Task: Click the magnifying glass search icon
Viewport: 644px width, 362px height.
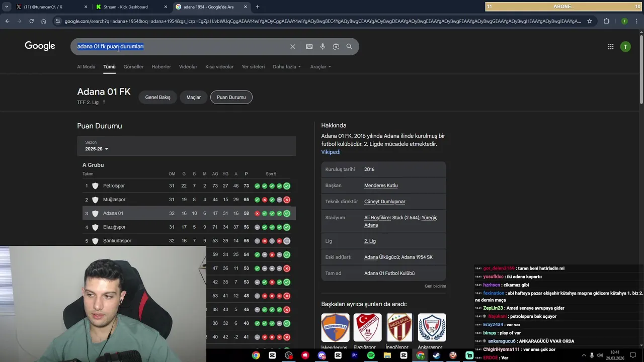Action: point(349,46)
